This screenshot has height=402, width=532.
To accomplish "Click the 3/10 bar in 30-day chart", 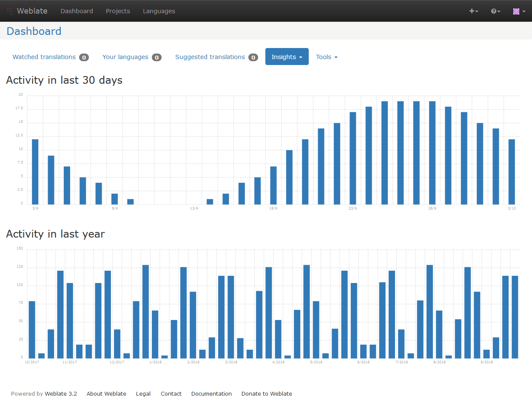I will pyautogui.click(x=512, y=172).
